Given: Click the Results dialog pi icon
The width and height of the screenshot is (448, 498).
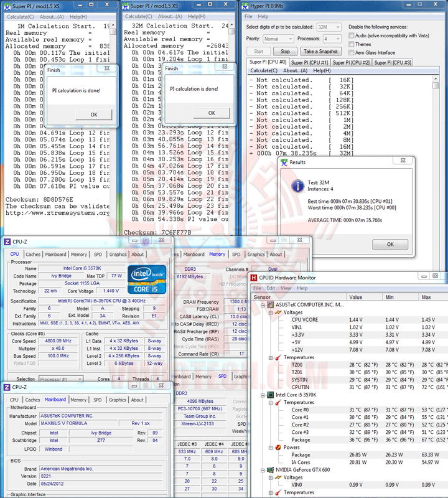Looking at the screenshot, I should tap(284, 162).
